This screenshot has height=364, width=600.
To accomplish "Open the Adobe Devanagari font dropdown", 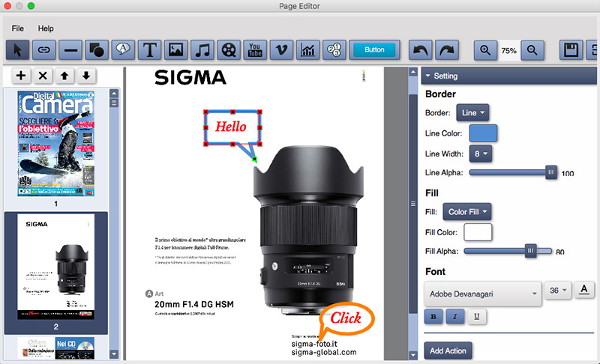I will [483, 294].
